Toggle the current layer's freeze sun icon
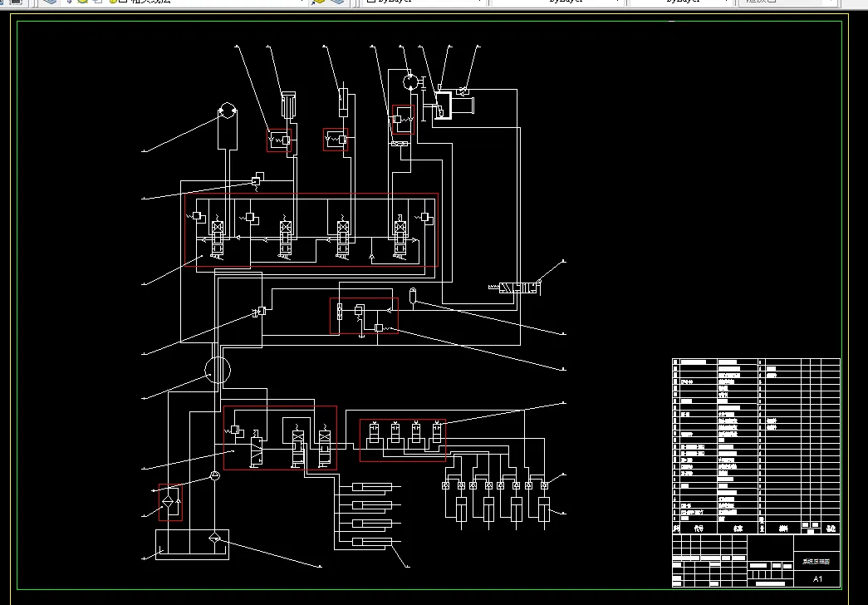This screenshot has height=605, width=868. pyautogui.click(x=83, y=2)
